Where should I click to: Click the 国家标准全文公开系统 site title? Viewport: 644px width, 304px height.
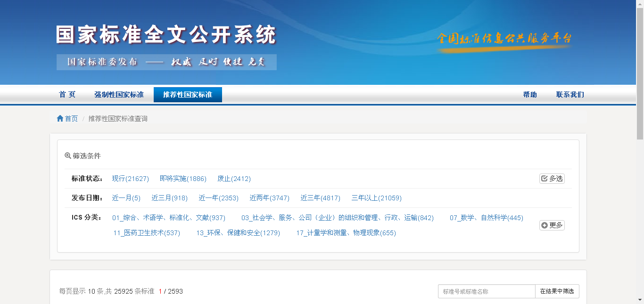(x=166, y=35)
